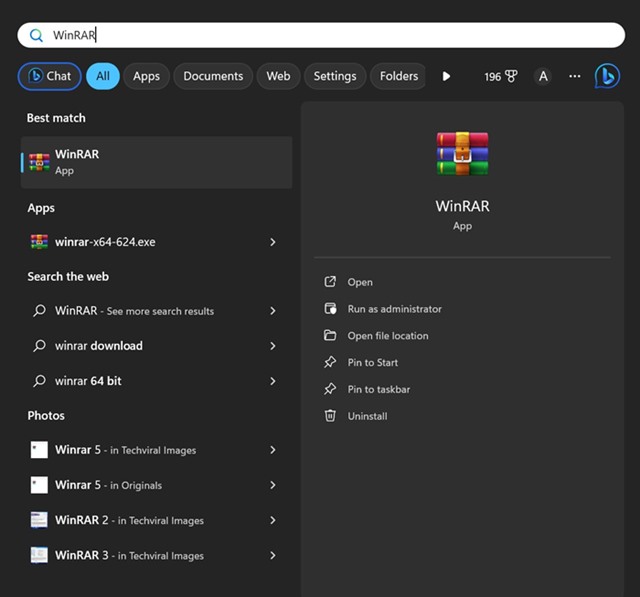
Task: Click thumbnail of Winrar 5 in Techviral Images
Action: [x=39, y=450]
